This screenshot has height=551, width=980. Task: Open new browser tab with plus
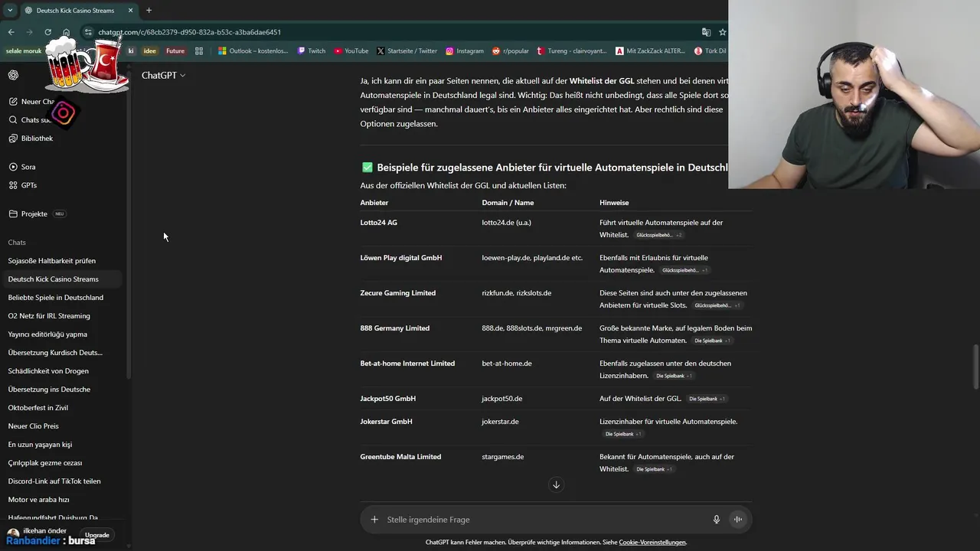(149, 11)
